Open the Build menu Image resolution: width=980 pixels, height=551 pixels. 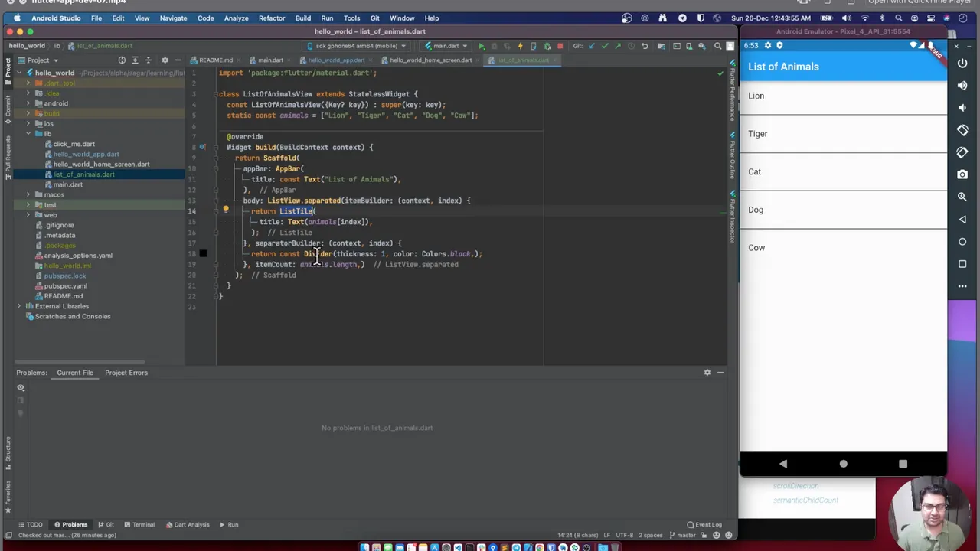click(x=303, y=18)
